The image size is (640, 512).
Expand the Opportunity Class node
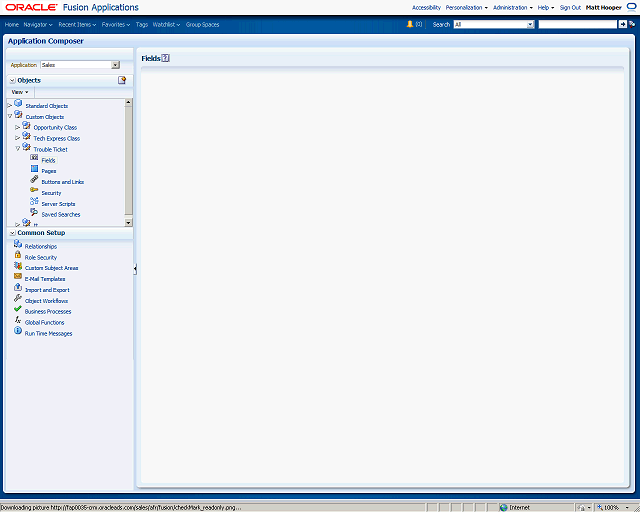click(18, 127)
